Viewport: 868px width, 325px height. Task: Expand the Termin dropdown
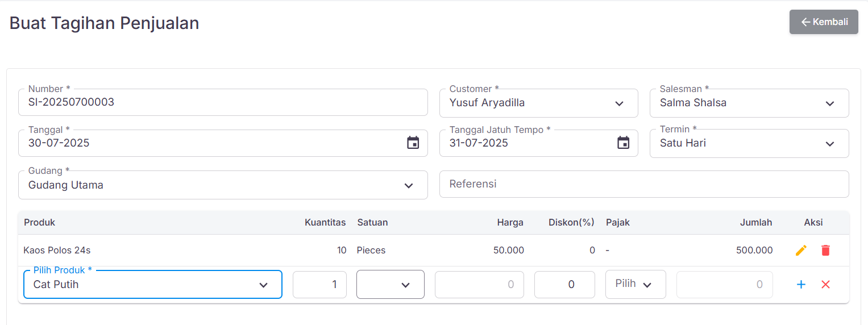tap(829, 144)
